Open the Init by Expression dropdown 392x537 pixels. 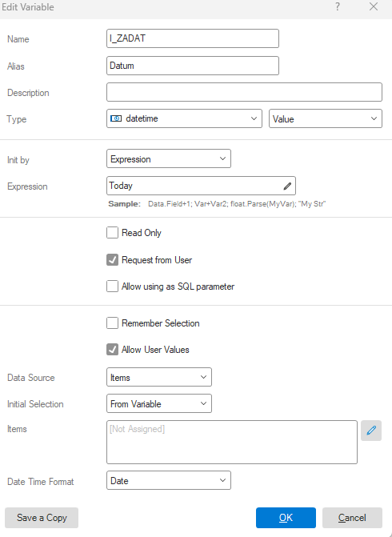169,158
